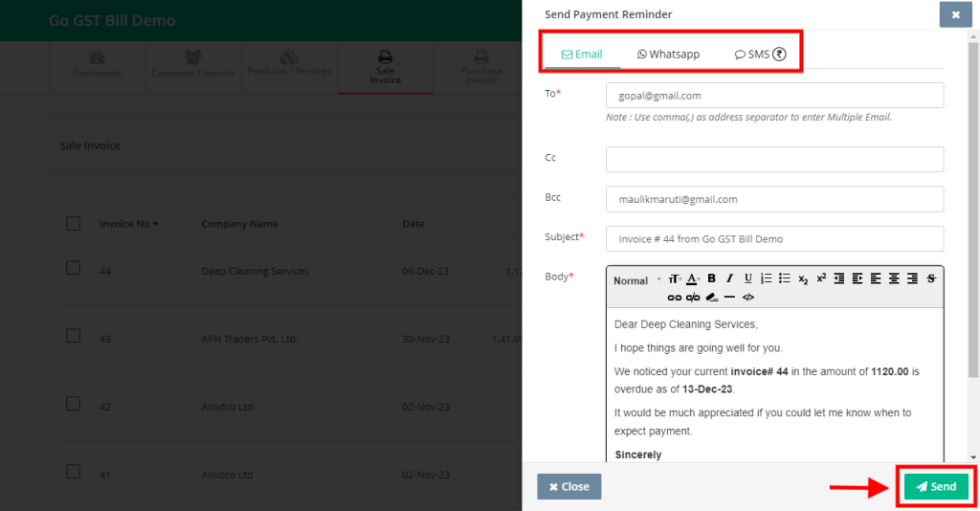The image size is (980, 511).
Task: Click the scrollbar down arrow
Action: coord(973,457)
